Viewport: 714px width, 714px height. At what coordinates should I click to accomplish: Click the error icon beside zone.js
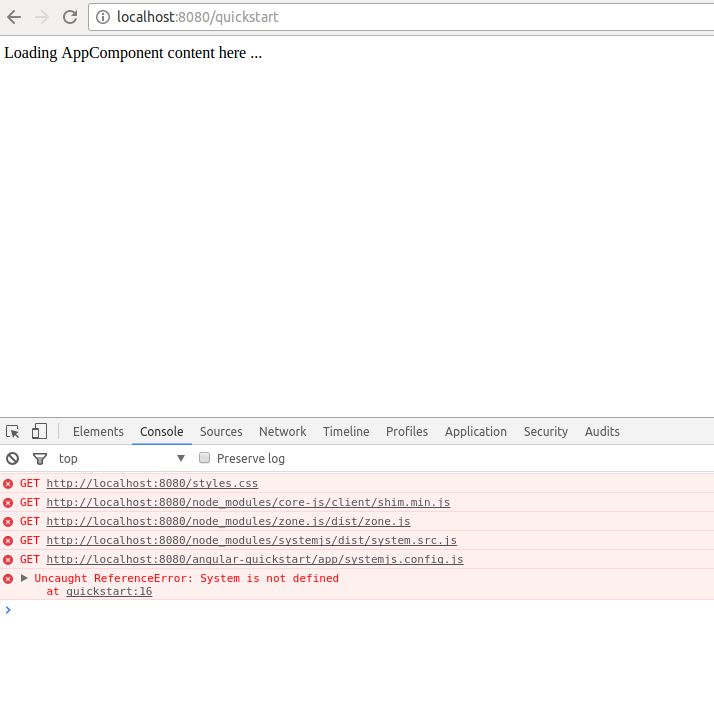8,522
